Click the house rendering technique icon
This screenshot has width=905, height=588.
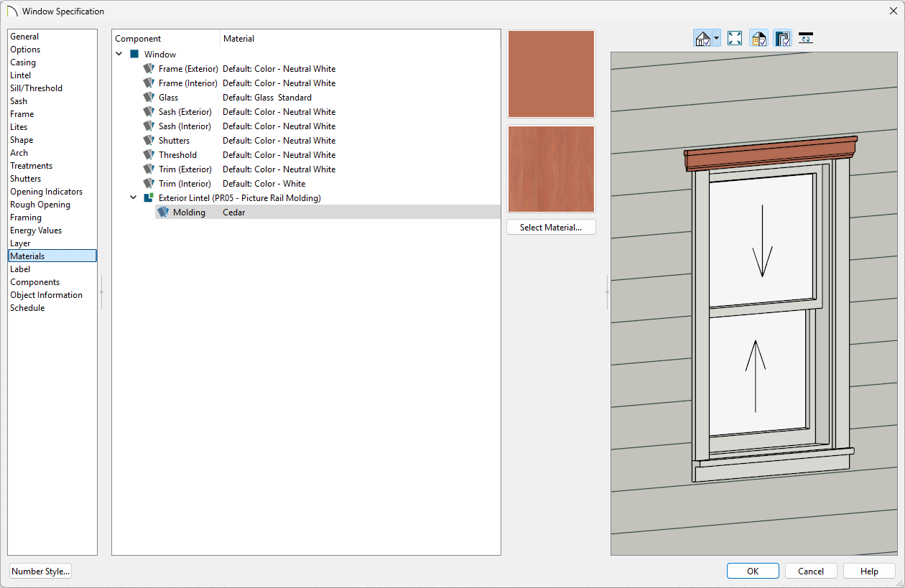[703, 38]
